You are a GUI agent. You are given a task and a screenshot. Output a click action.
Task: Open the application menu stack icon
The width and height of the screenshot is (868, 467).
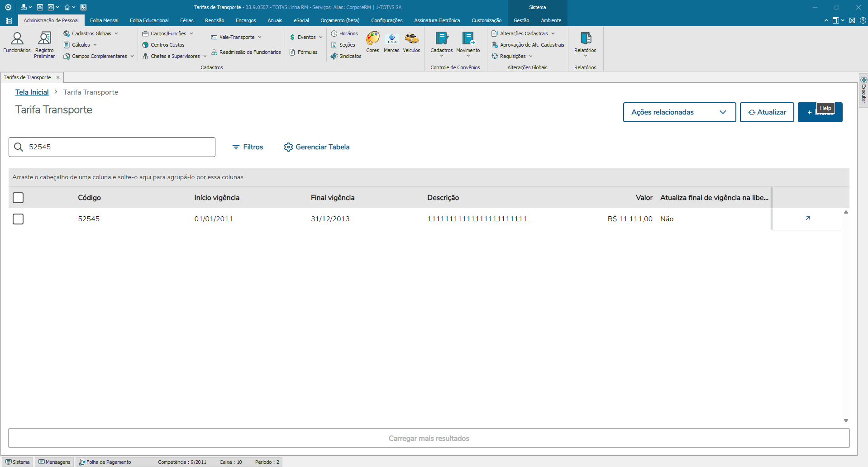click(9, 20)
